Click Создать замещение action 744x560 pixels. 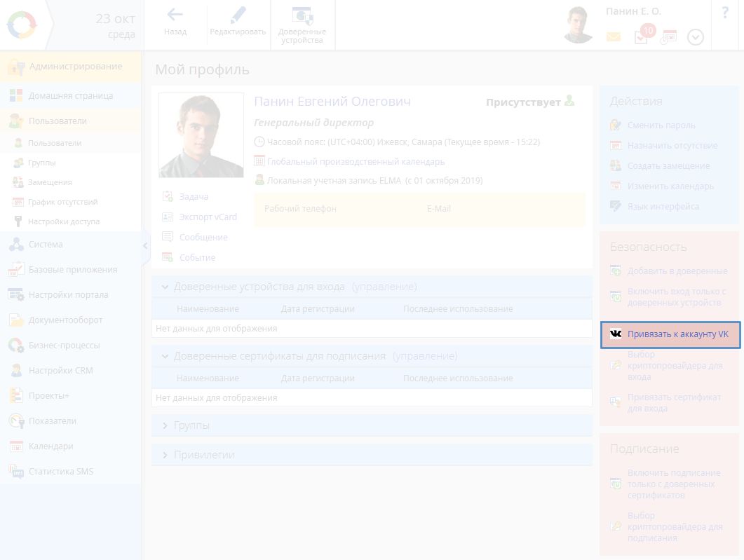pos(668,166)
